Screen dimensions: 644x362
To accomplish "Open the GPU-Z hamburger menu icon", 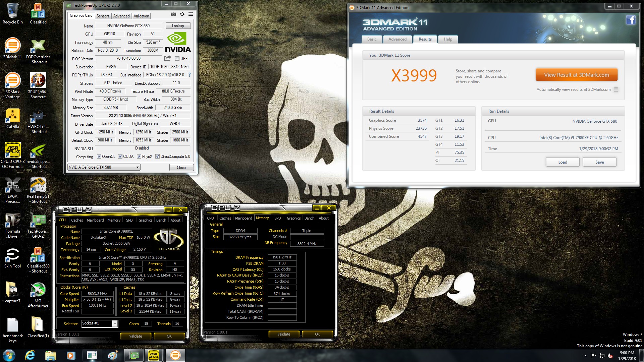I will (x=191, y=14).
